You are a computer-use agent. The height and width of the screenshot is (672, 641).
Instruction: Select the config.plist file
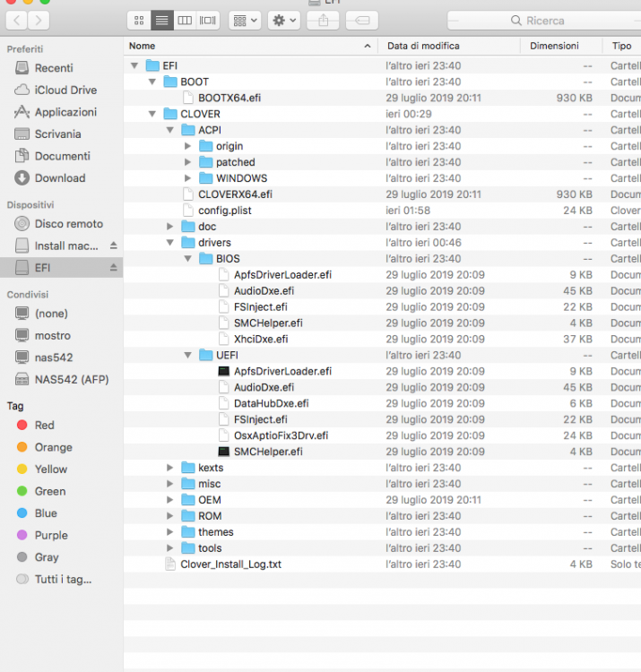pyautogui.click(x=225, y=211)
